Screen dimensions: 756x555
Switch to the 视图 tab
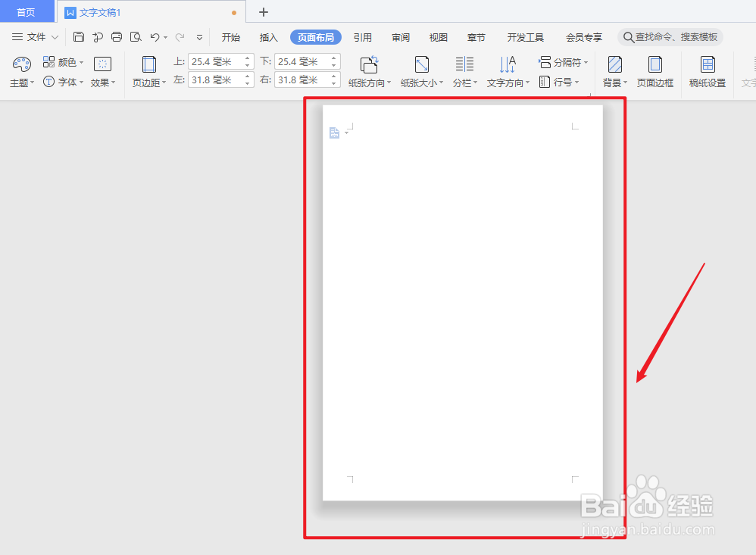[x=439, y=37]
